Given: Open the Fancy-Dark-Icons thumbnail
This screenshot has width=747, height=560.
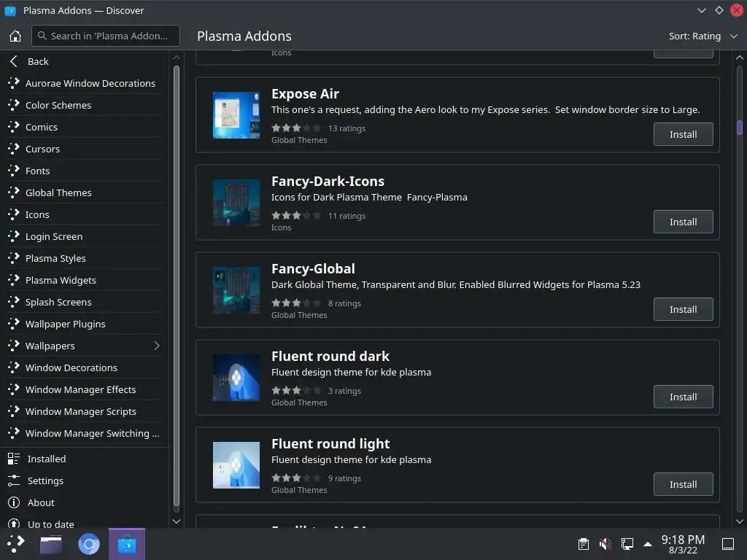Looking at the screenshot, I should pyautogui.click(x=236, y=203).
